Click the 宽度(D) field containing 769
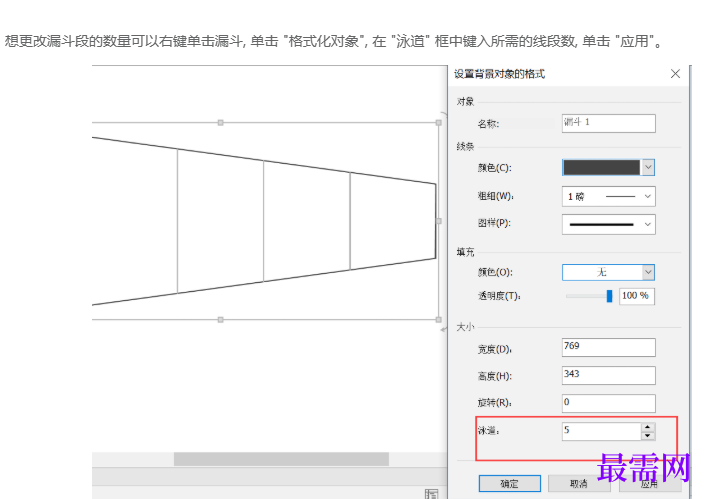 pyautogui.click(x=608, y=347)
